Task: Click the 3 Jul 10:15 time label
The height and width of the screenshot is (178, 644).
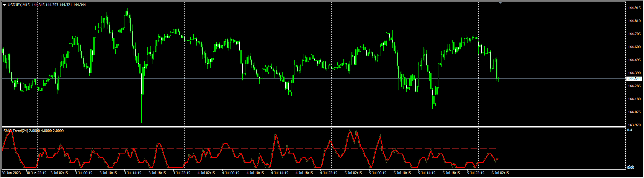Action: point(109,173)
